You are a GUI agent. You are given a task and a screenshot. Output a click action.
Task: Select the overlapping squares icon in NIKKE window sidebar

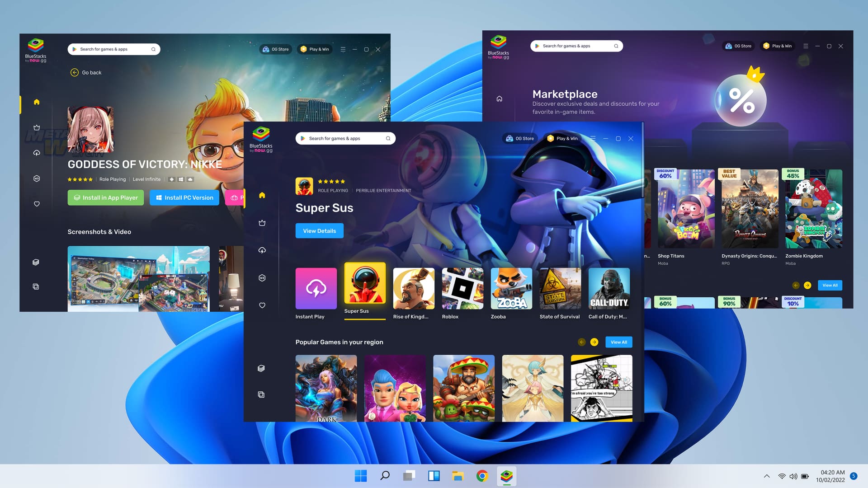(36, 286)
